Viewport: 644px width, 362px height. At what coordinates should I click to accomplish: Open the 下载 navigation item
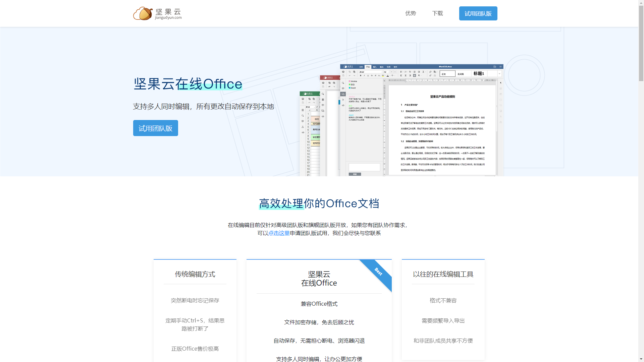pos(437,13)
